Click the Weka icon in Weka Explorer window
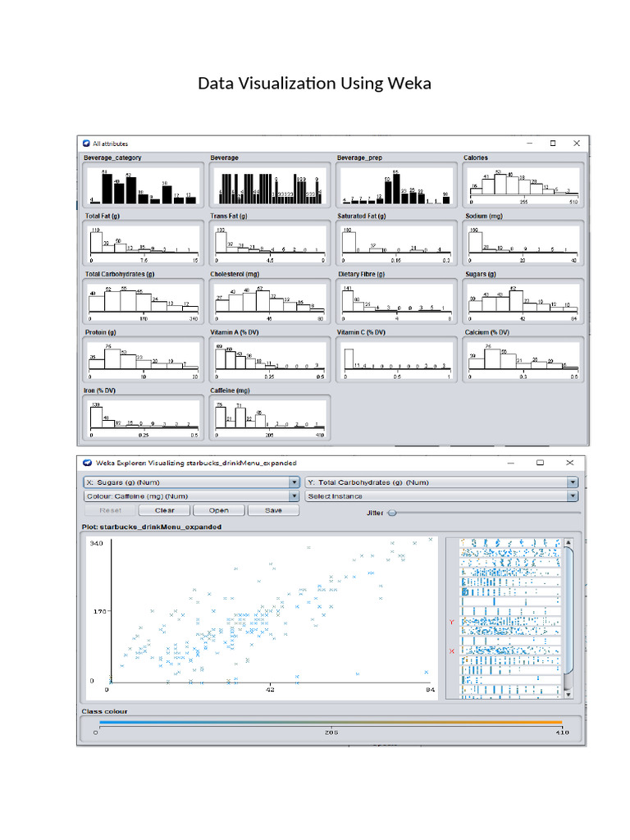The height and width of the screenshot is (840, 630). (x=87, y=463)
